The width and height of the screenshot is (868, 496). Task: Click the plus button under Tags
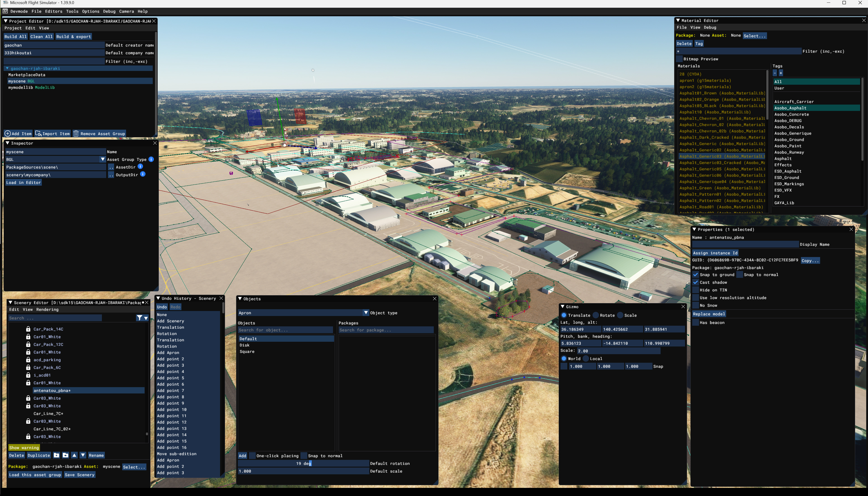coord(781,73)
